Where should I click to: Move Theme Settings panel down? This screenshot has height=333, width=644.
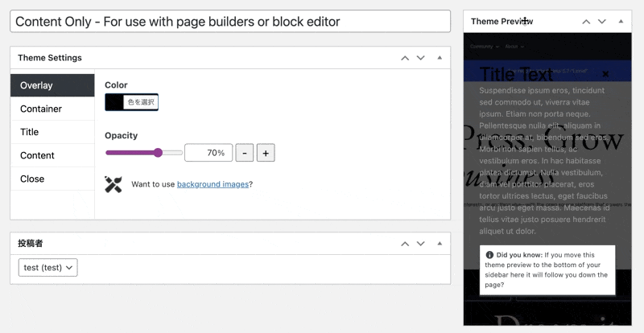point(420,58)
